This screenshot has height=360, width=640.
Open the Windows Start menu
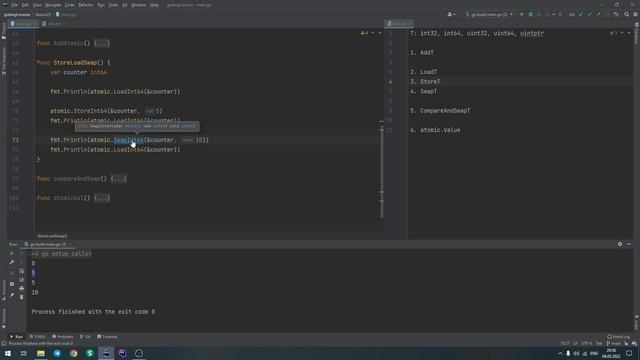[8, 353]
